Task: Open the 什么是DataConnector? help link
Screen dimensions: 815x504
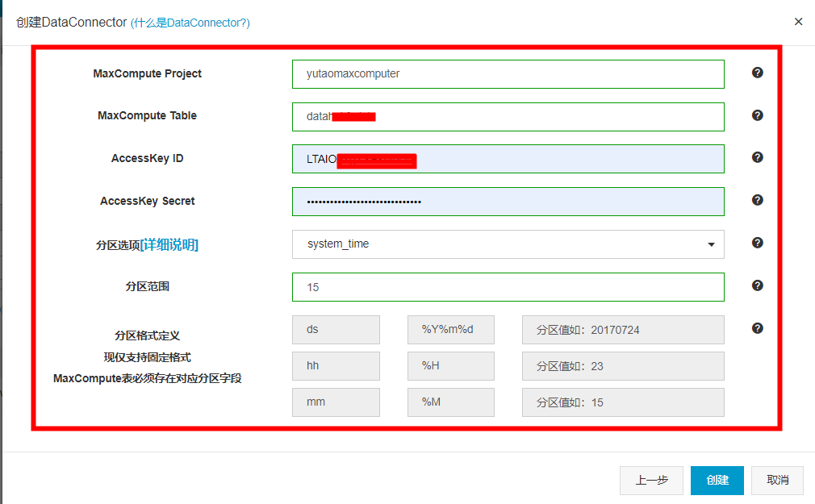Action: [190, 23]
